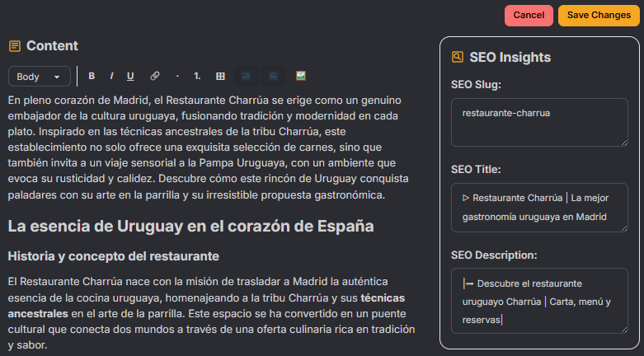Click the undo button
The width and height of the screenshot is (644, 356).
coord(246,76)
